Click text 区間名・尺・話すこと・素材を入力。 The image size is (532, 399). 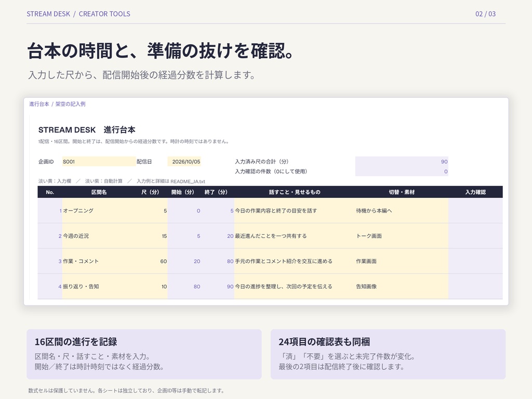coord(92,356)
